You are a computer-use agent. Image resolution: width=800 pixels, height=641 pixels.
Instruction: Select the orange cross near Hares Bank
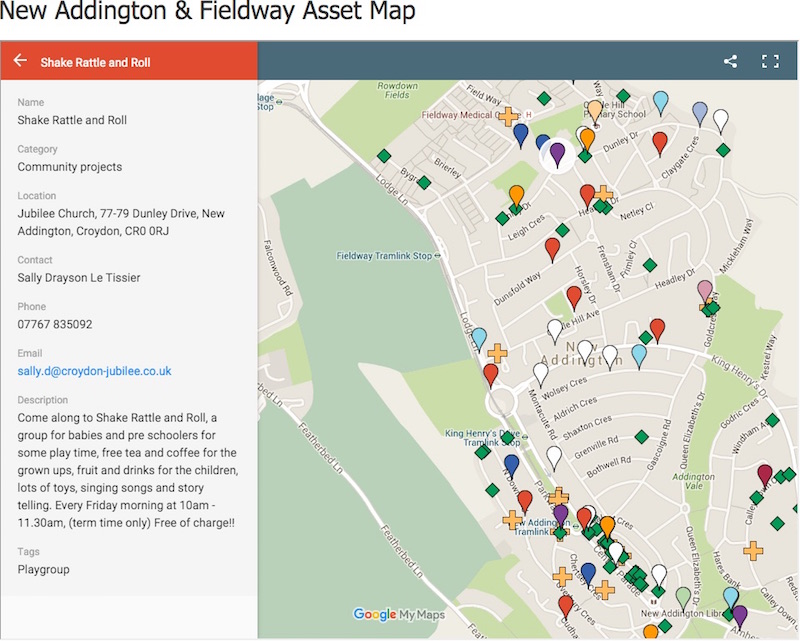tap(753, 551)
